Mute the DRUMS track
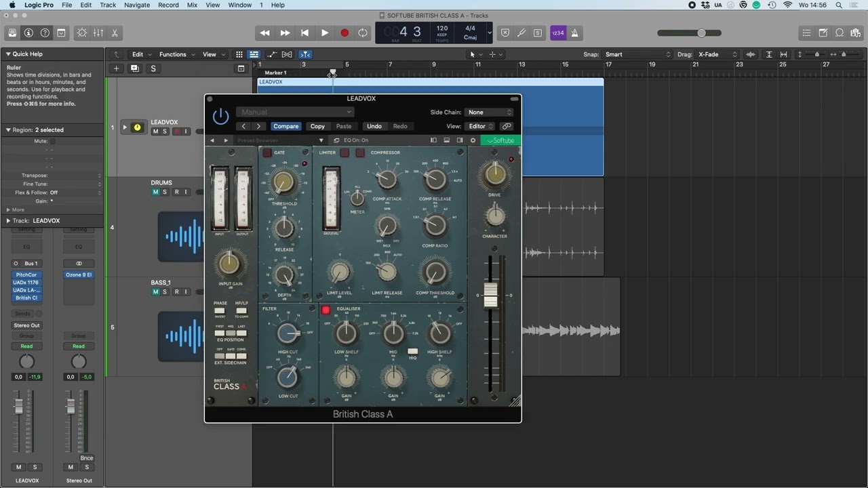The height and width of the screenshot is (488, 868). click(x=155, y=192)
